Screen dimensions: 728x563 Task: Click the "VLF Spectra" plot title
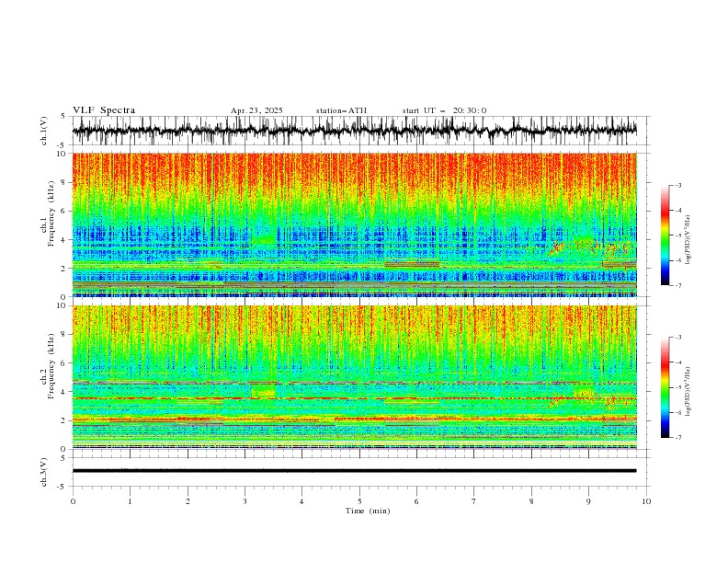click(104, 110)
